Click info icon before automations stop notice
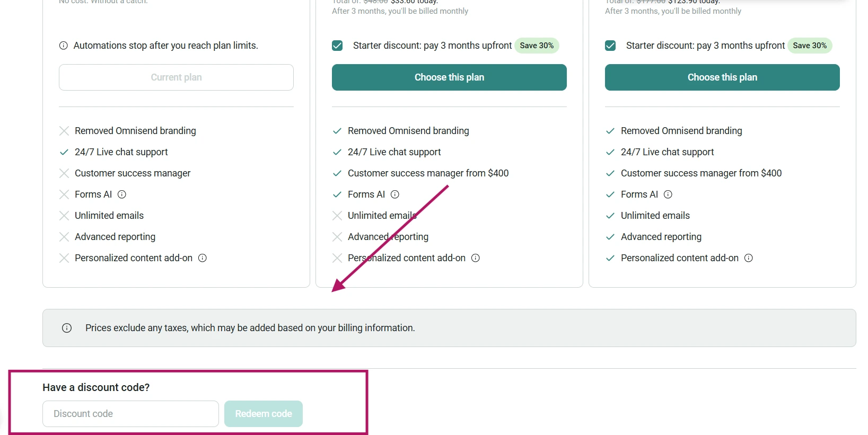The height and width of the screenshot is (435, 868). pyautogui.click(x=64, y=46)
